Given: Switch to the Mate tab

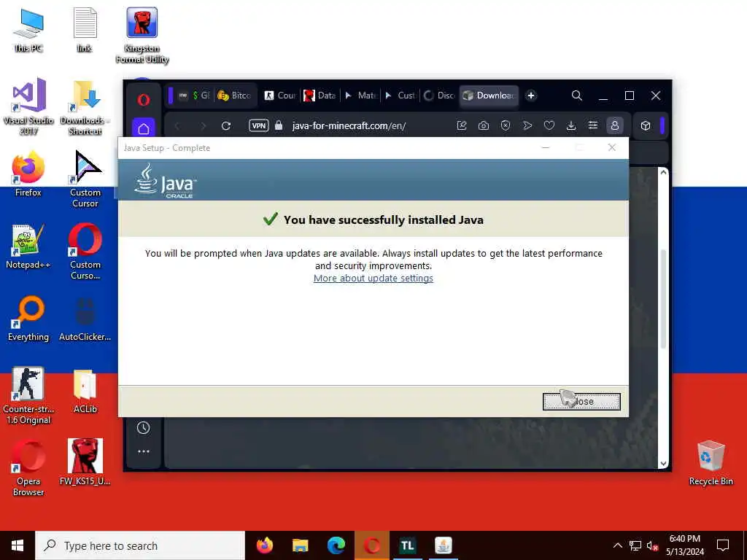Looking at the screenshot, I should pyautogui.click(x=360, y=96).
